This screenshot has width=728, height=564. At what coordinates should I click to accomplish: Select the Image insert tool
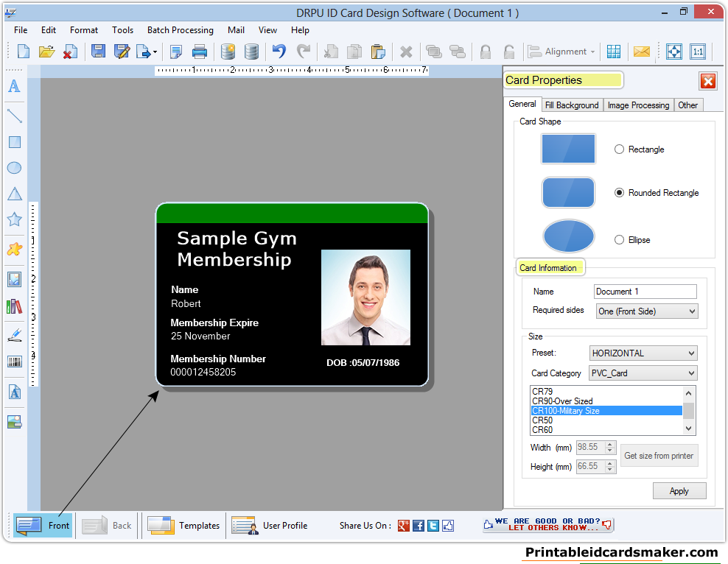[15, 279]
